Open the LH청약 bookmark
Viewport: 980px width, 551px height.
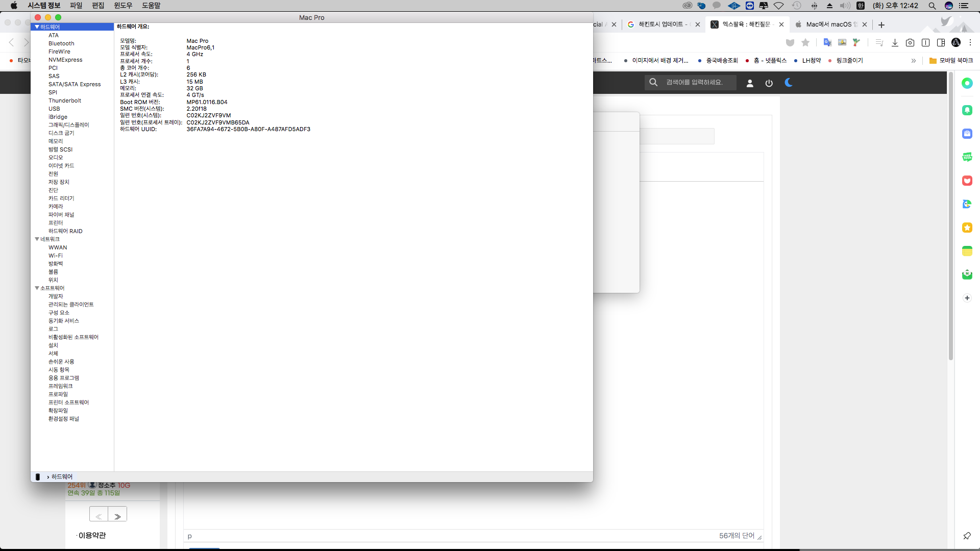807,61
